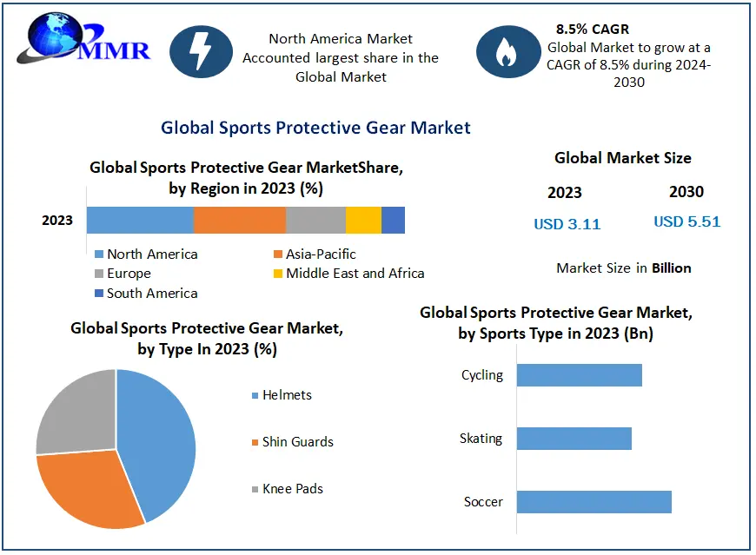Click the Soccer bar in sports chart
This screenshot has width=756, height=555.
[x=594, y=502]
